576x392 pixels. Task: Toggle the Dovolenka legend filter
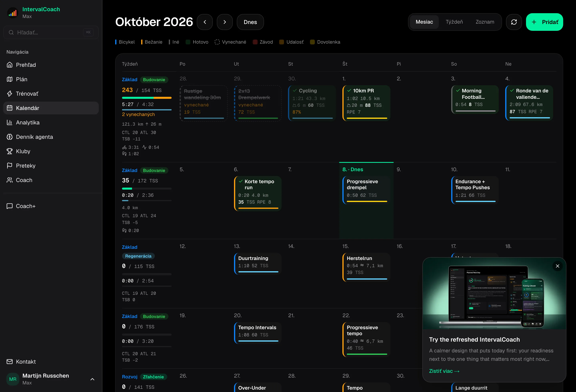click(x=325, y=42)
